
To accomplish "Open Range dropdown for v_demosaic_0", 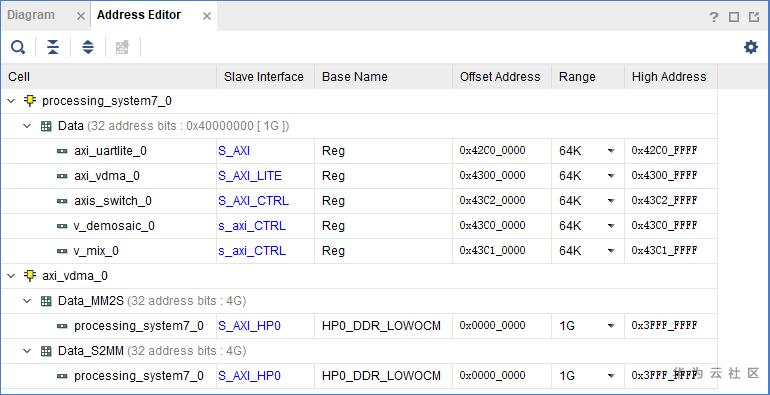I will pyautogui.click(x=611, y=226).
